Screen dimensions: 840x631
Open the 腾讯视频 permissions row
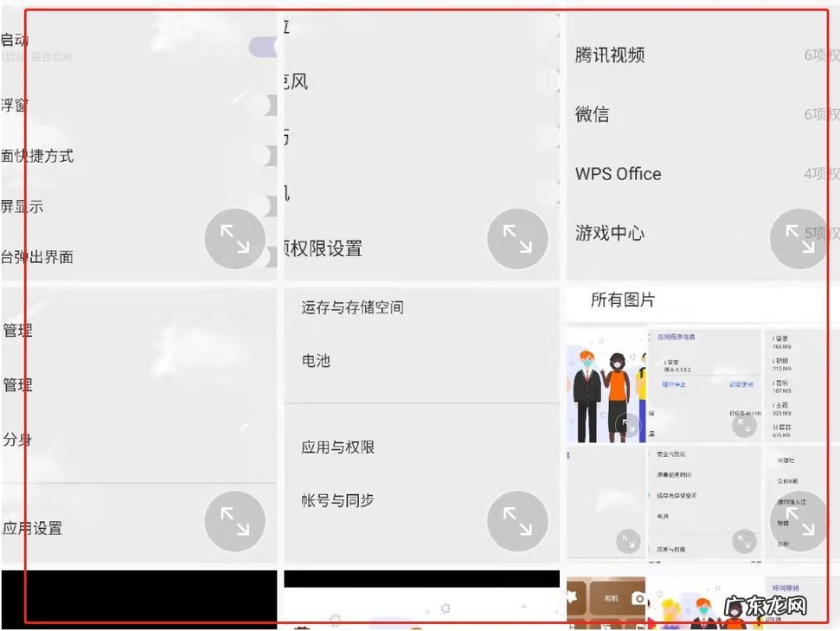pos(610,55)
